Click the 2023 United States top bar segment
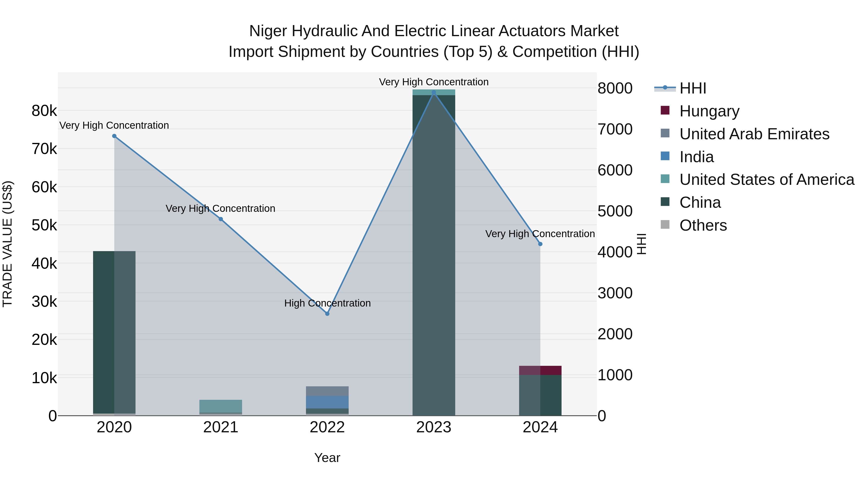This screenshot has width=868, height=488. pyautogui.click(x=434, y=92)
